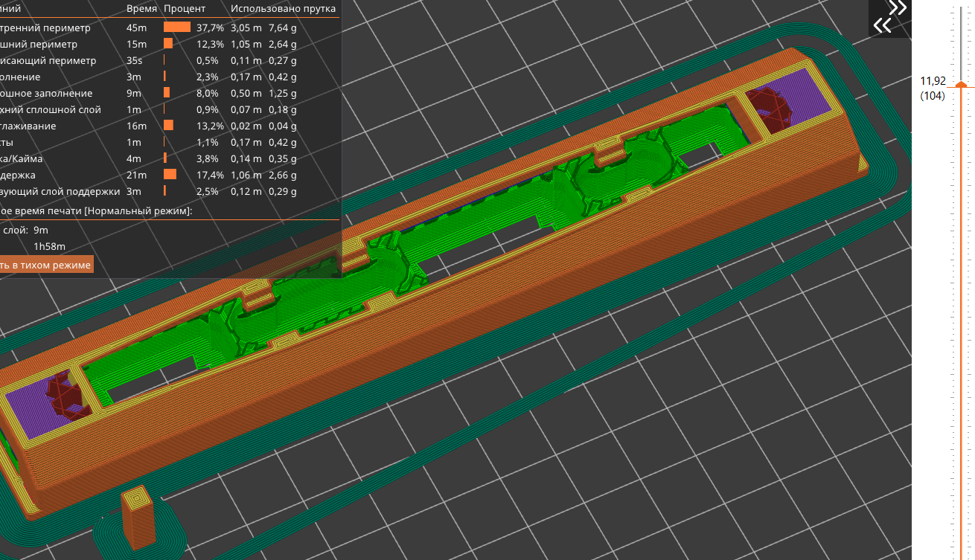Image resolution: width=975 pixels, height=560 pixels.
Task: Click the '12,3%' percent value
Action: click(x=210, y=44)
